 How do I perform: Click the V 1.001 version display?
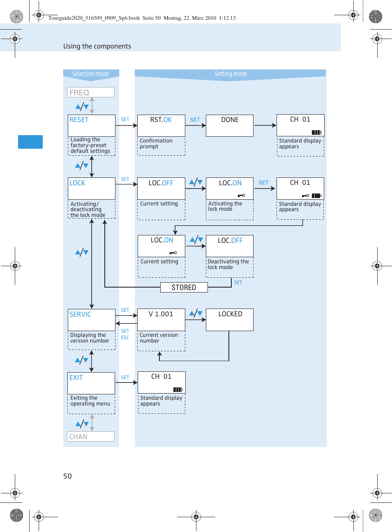[161, 320]
